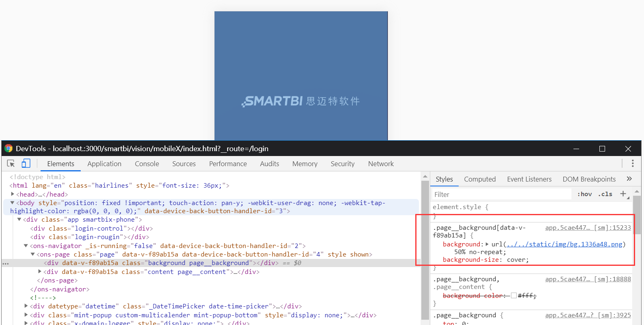Select the Styles sidebar tab

click(x=444, y=179)
